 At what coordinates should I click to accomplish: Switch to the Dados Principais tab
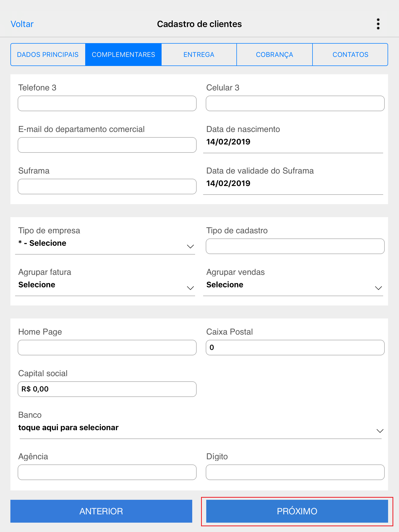click(48, 55)
